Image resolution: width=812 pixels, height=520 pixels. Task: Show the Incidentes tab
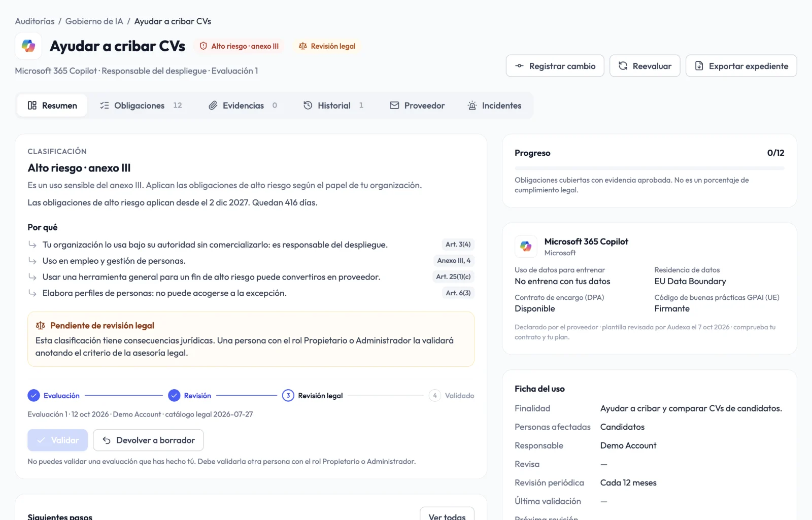tap(494, 106)
